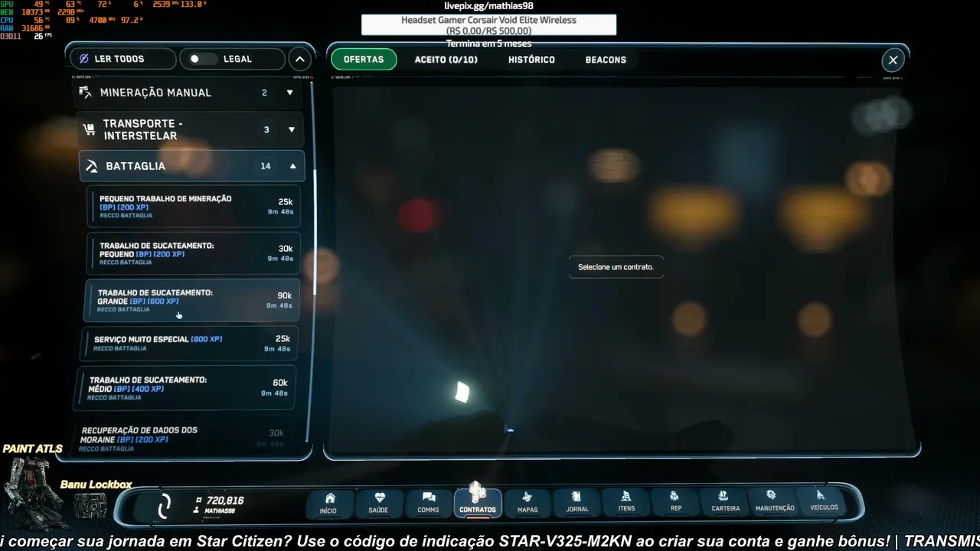The image size is (980, 551).
Task: Switch to the Histórico tab
Action: pos(531,60)
